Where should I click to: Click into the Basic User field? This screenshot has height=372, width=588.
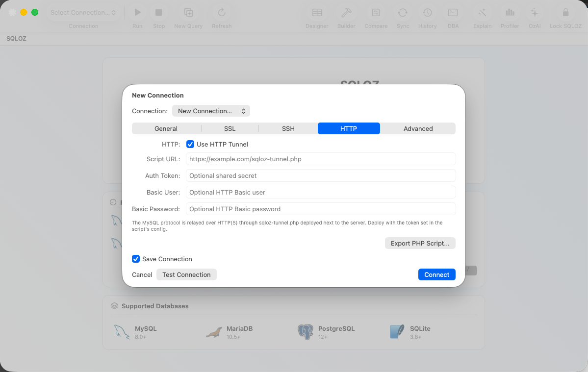[x=321, y=192]
